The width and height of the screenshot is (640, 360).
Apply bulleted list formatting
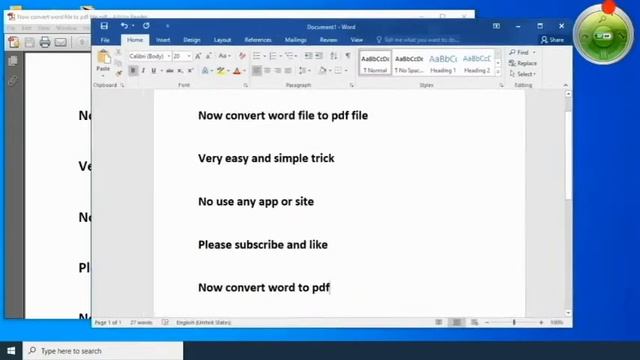(256, 56)
